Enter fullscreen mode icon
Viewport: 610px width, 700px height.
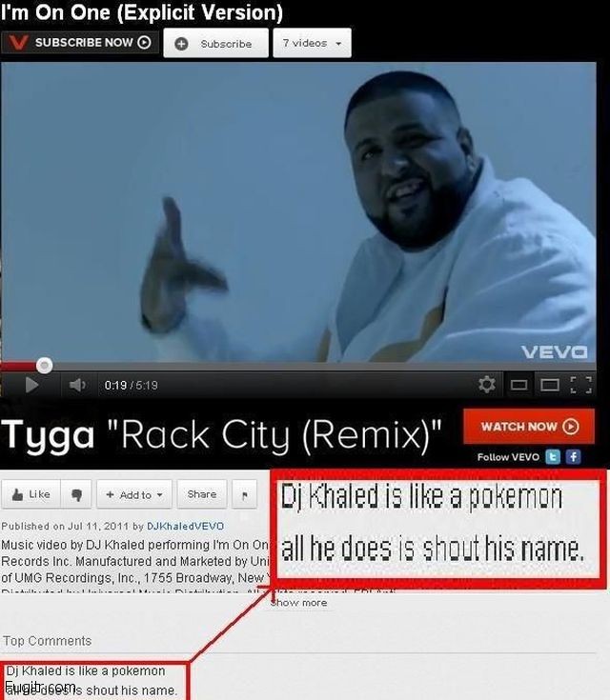tap(581, 385)
